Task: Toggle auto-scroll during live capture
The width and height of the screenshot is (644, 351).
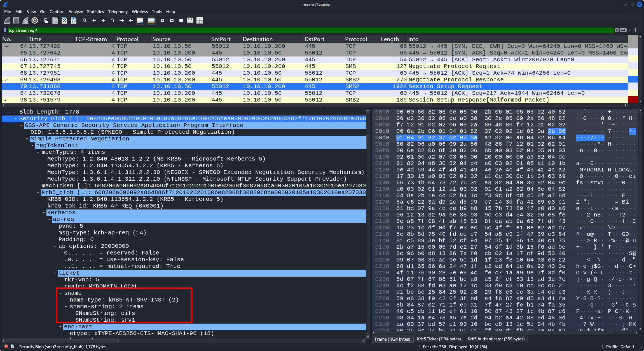Action: click(x=140, y=20)
